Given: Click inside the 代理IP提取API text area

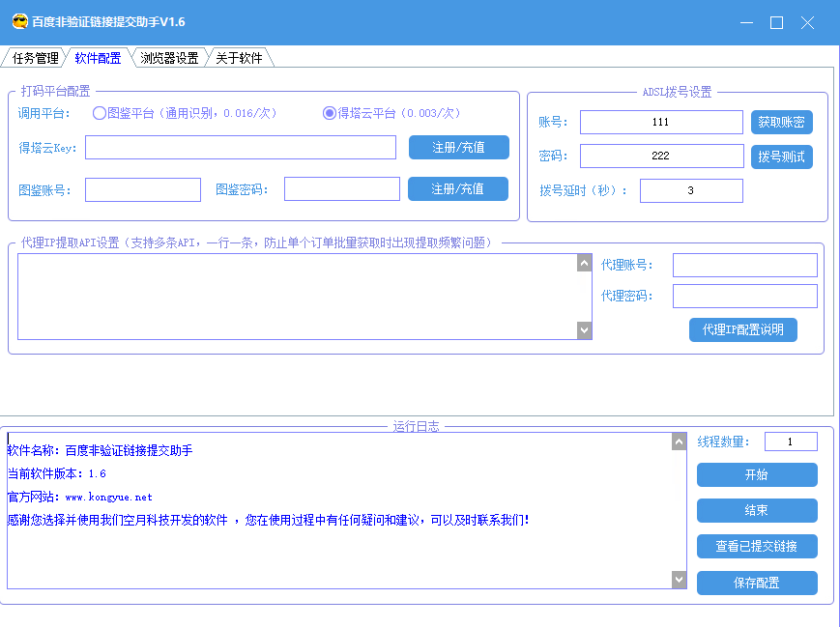Looking at the screenshot, I should tap(298, 297).
